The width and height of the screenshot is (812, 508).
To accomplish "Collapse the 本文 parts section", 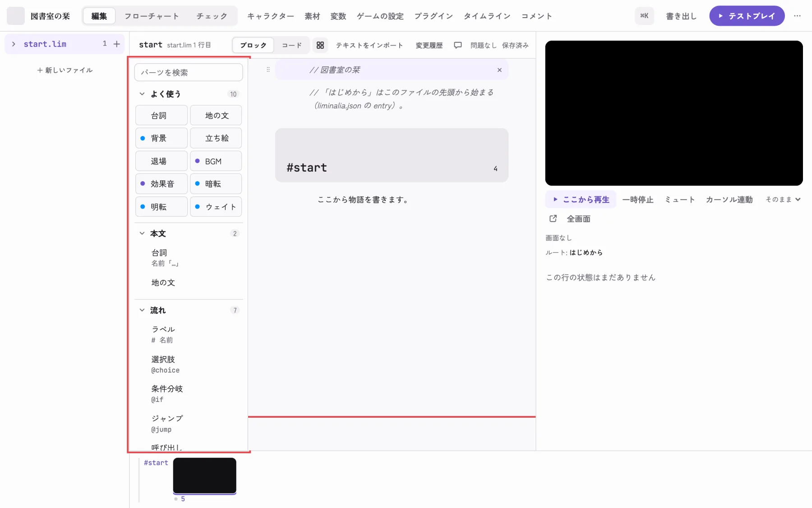I will (x=142, y=233).
